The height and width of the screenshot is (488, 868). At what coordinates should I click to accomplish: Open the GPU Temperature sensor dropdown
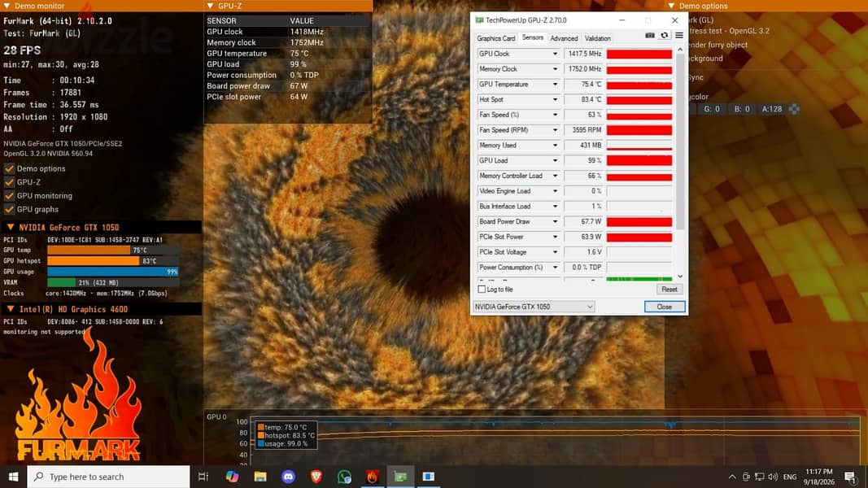pyautogui.click(x=555, y=84)
